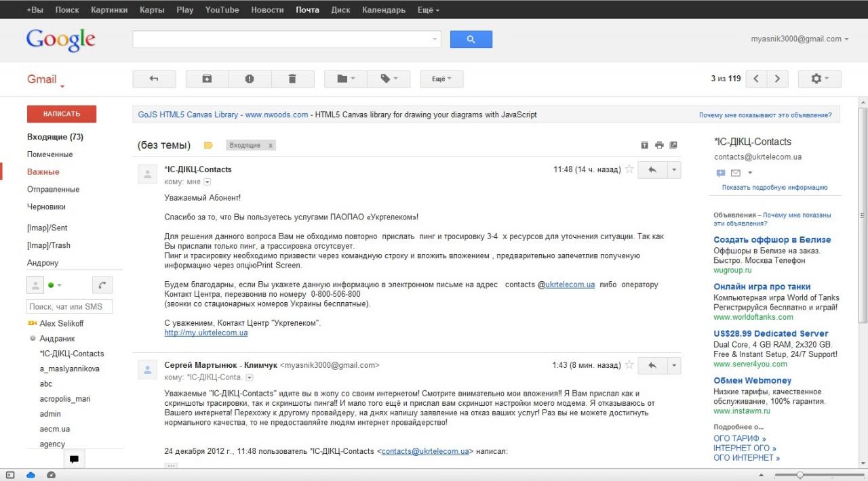Open the Важные folder
This screenshot has height=481, width=868.
(x=43, y=172)
